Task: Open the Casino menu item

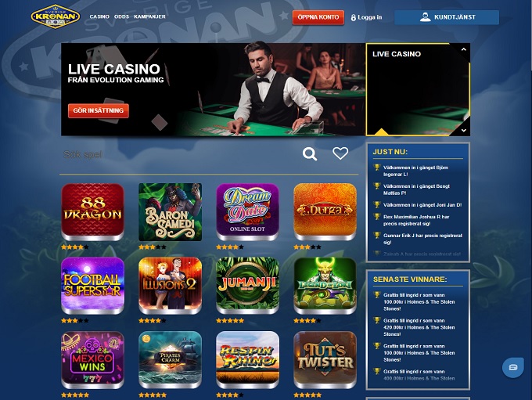Action: pos(99,16)
